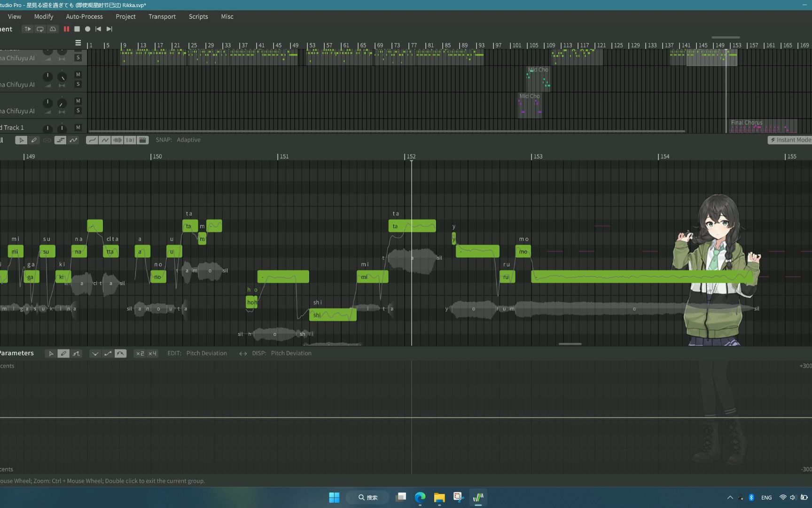812x508 pixels.
Task: Solo the third Chifuyu AI track
Action: coord(78,111)
